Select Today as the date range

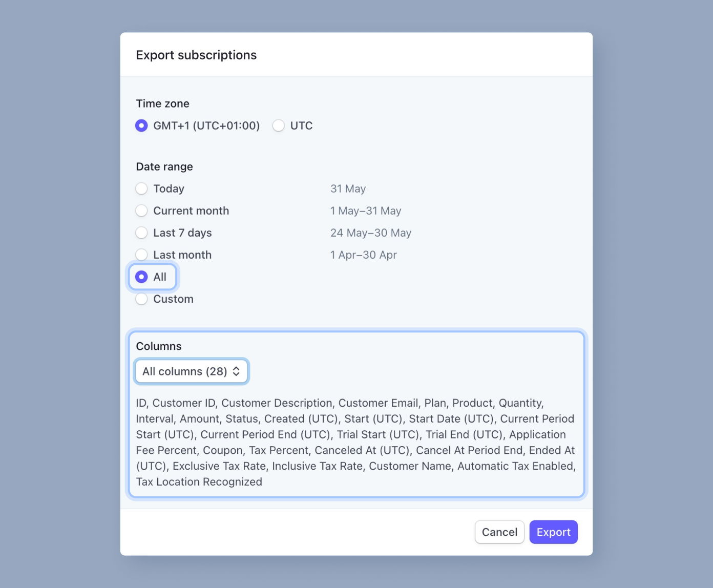[x=141, y=188]
